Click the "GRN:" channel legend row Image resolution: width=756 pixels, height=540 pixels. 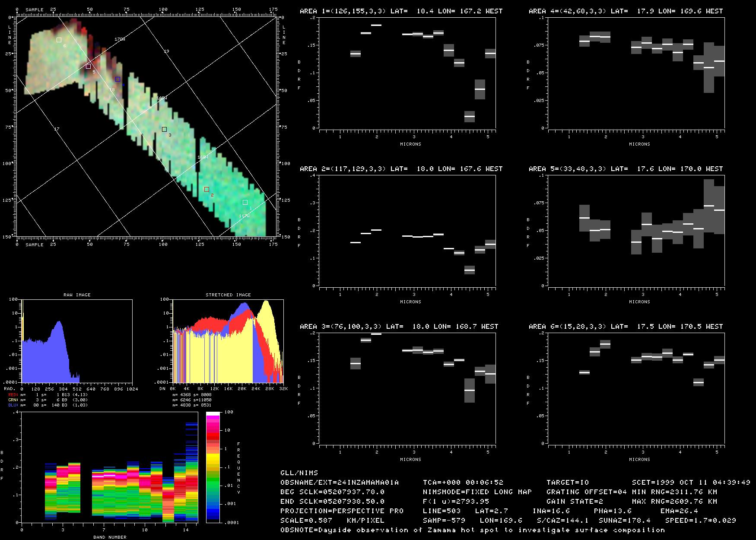click(x=48, y=400)
